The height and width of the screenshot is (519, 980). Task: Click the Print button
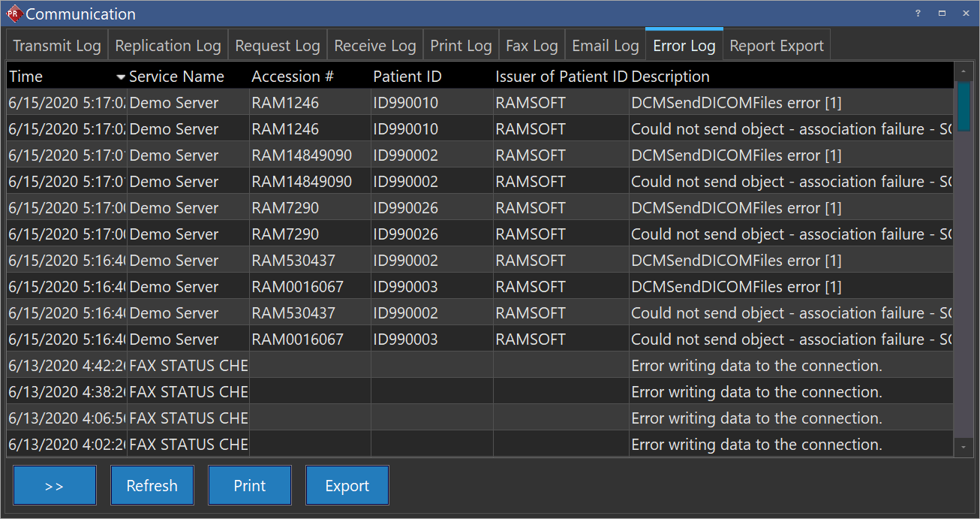(x=250, y=485)
